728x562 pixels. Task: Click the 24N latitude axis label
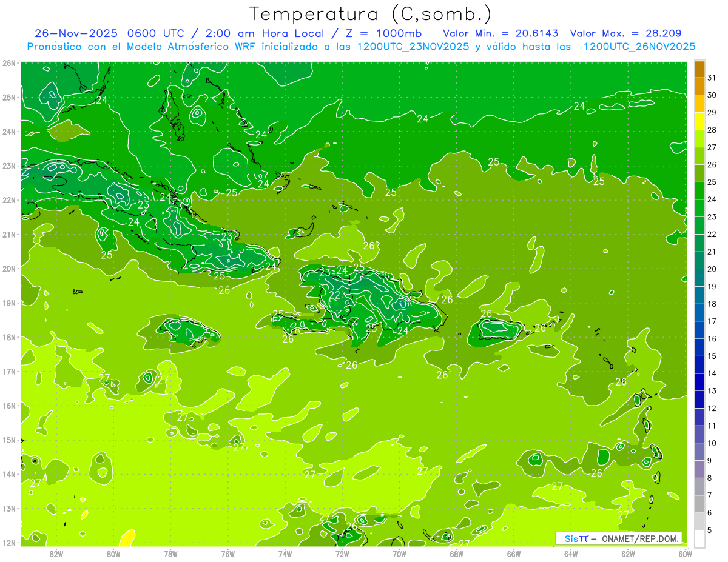coord(9,132)
